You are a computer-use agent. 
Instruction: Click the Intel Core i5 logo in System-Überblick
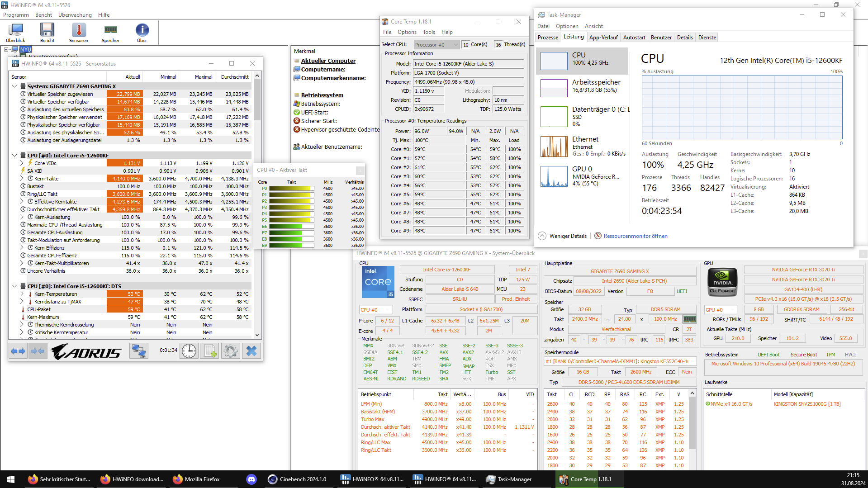click(378, 282)
